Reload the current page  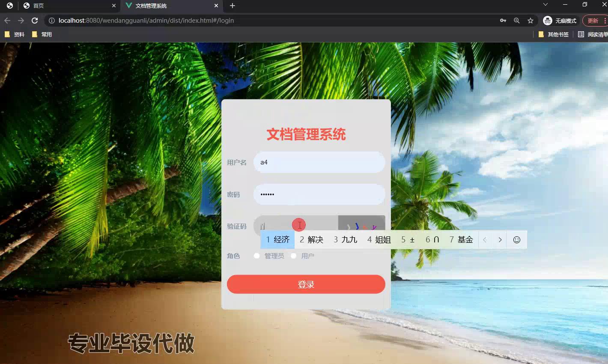click(35, 21)
